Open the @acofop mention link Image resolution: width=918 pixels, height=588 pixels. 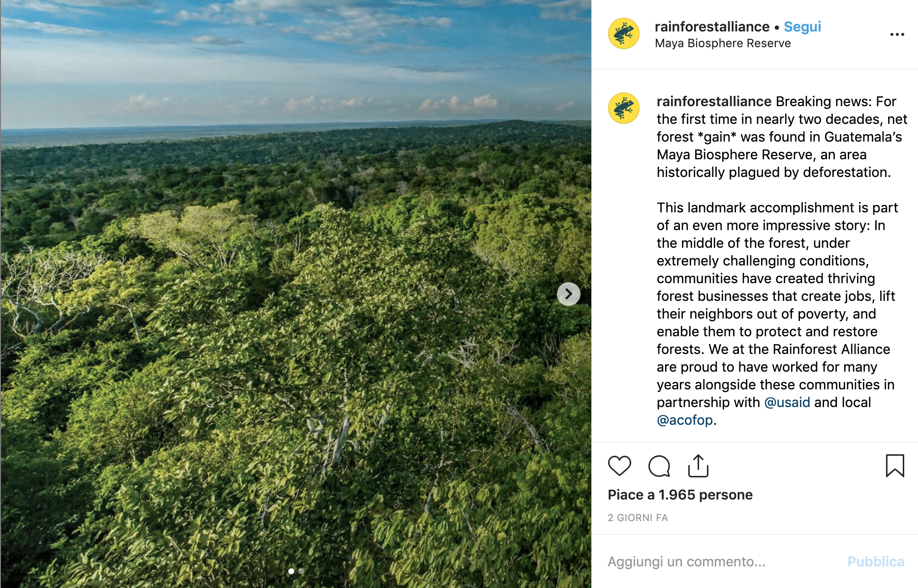[x=684, y=420]
